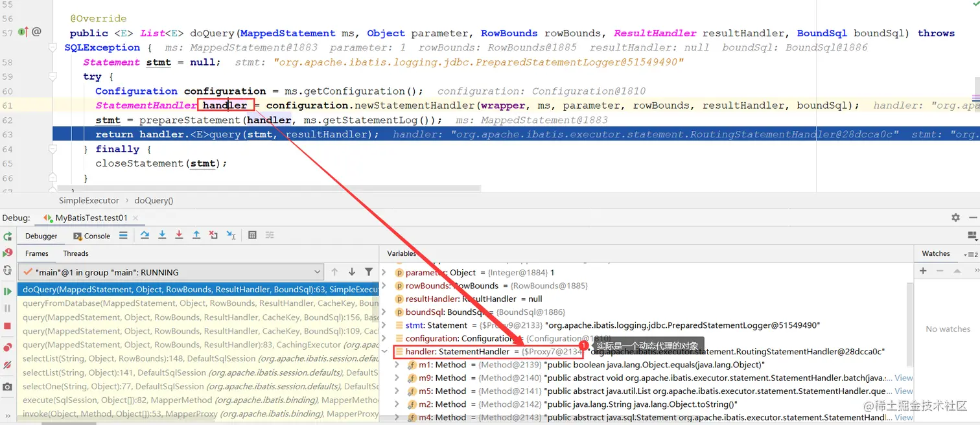This screenshot has width=980, height=425.
Task: Expand the m5 Method node
Action: [397, 391]
